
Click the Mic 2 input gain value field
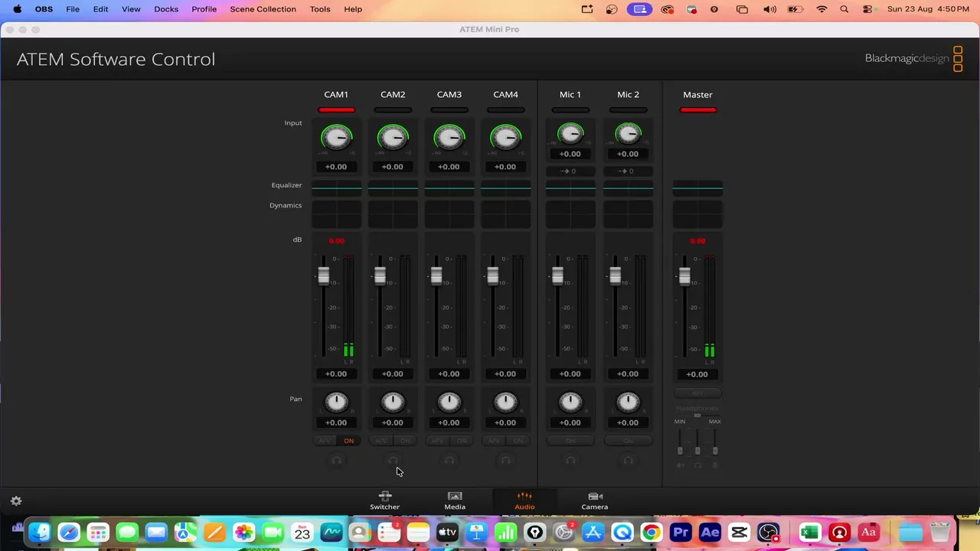tap(628, 154)
